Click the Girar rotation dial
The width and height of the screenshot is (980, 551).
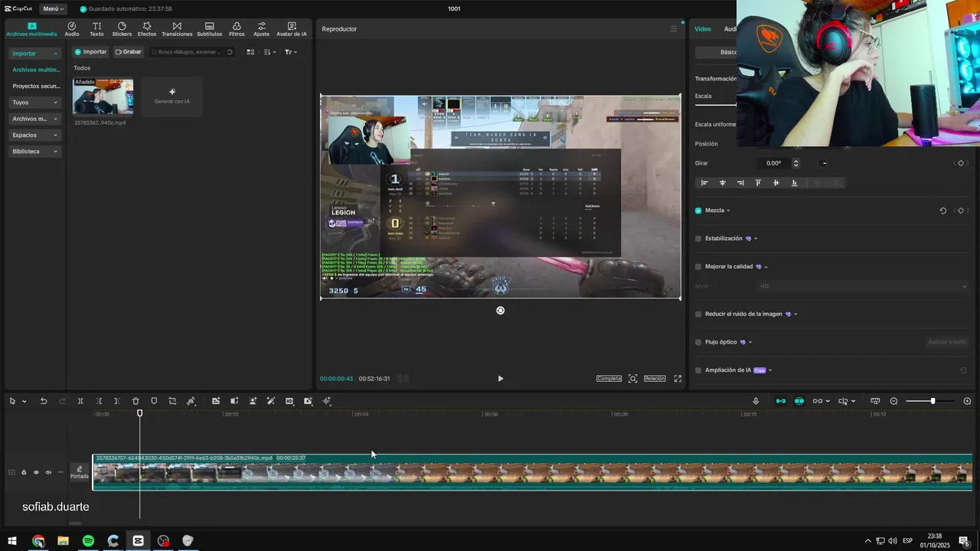click(x=824, y=163)
